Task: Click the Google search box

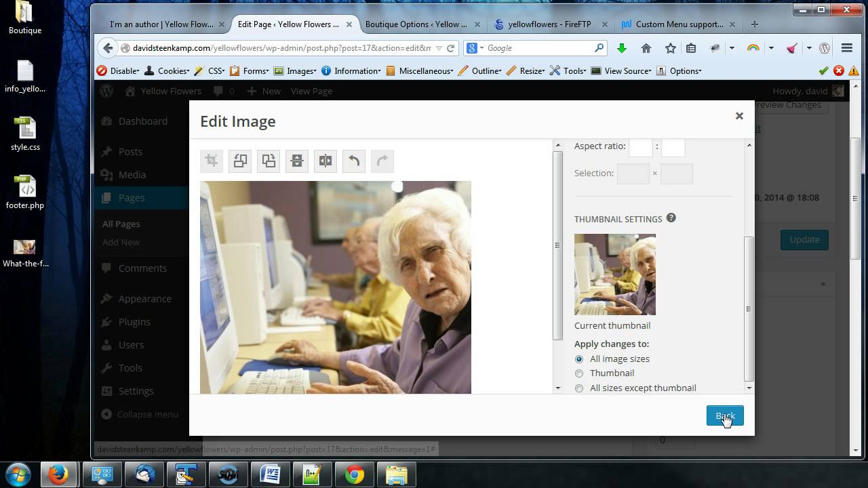Action: (x=537, y=48)
